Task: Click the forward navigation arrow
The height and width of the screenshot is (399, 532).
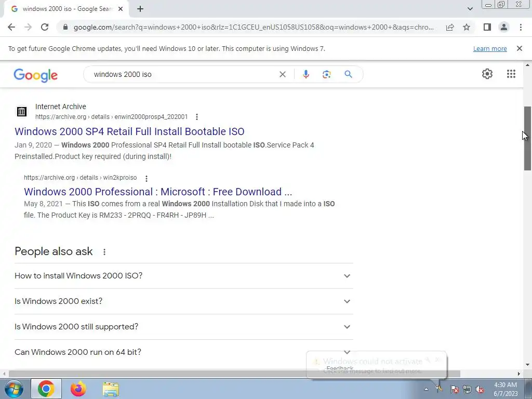Action: (28, 27)
